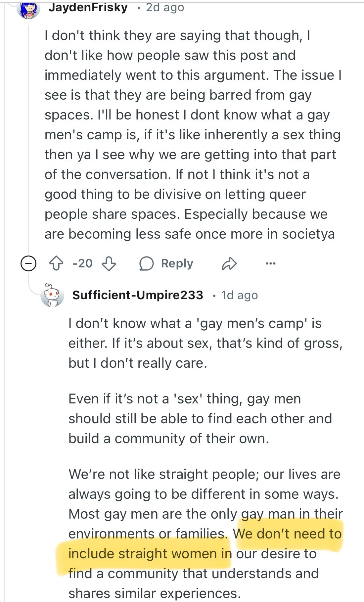The image size is (364, 602).
Task: Downvote JaydenFrisky's comment
Action: tap(109, 264)
